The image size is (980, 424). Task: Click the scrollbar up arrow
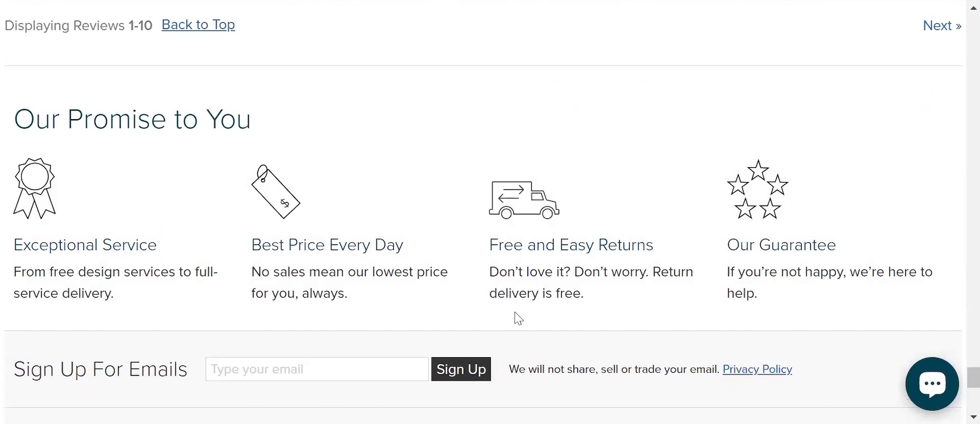click(x=973, y=8)
